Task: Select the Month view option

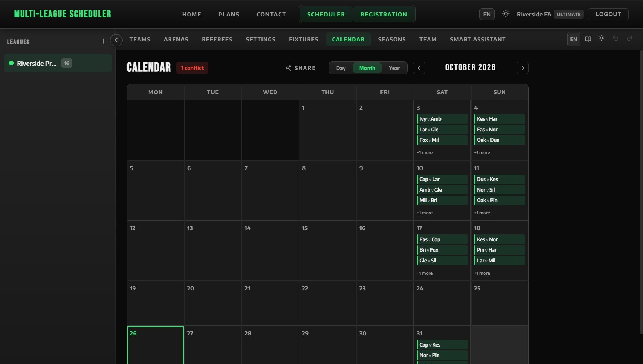Action: [367, 68]
